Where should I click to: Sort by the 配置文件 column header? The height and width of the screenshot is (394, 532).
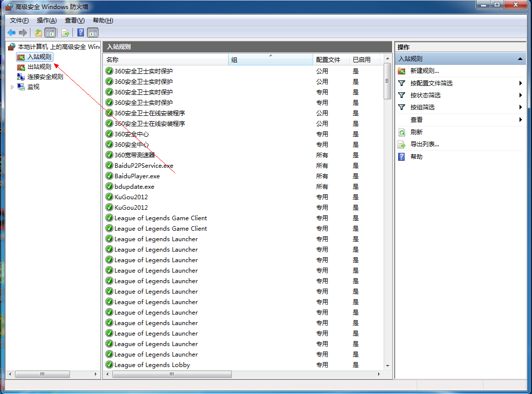[331, 60]
